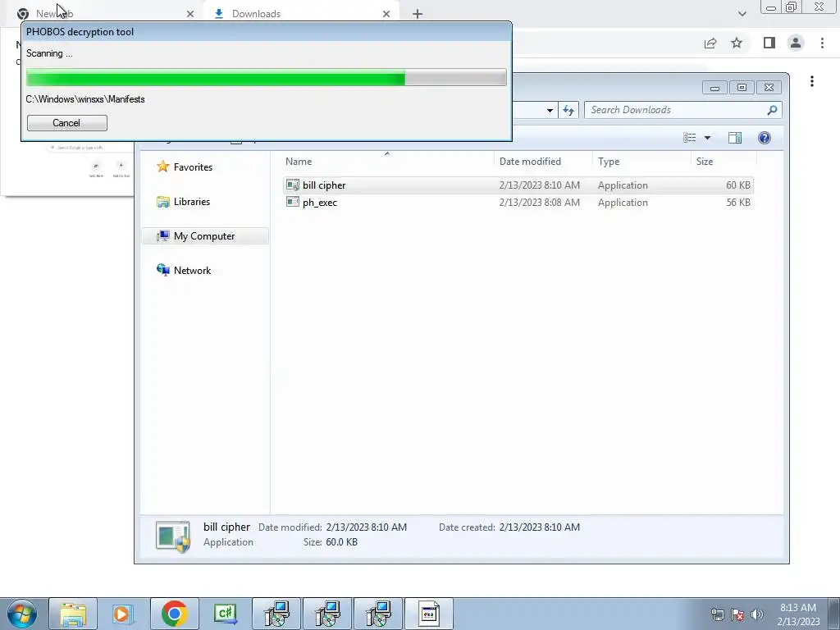Minimize the Explorer Downloads window
This screenshot has height=630, width=840.
click(x=714, y=88)
